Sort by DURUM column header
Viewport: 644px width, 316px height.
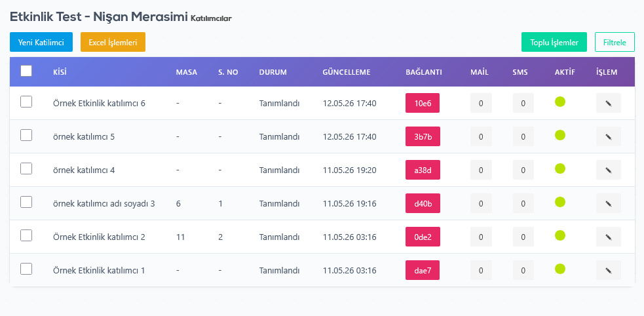(x=273, y=72)
